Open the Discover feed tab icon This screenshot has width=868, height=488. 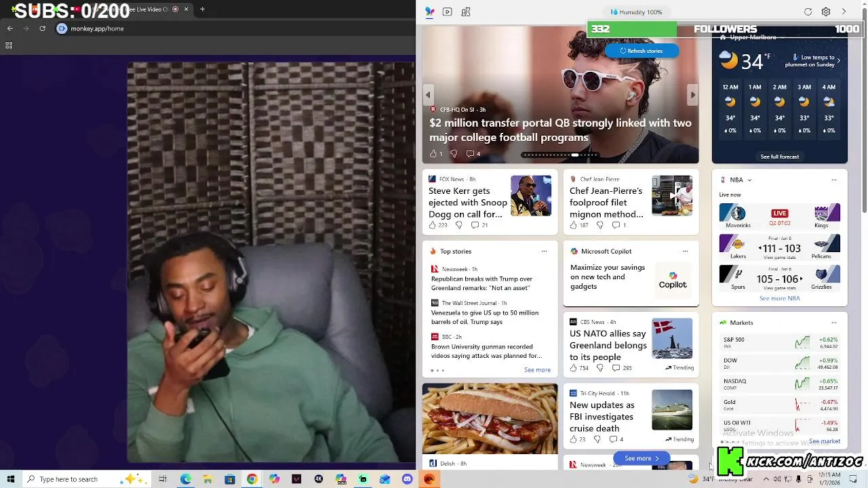429,12
